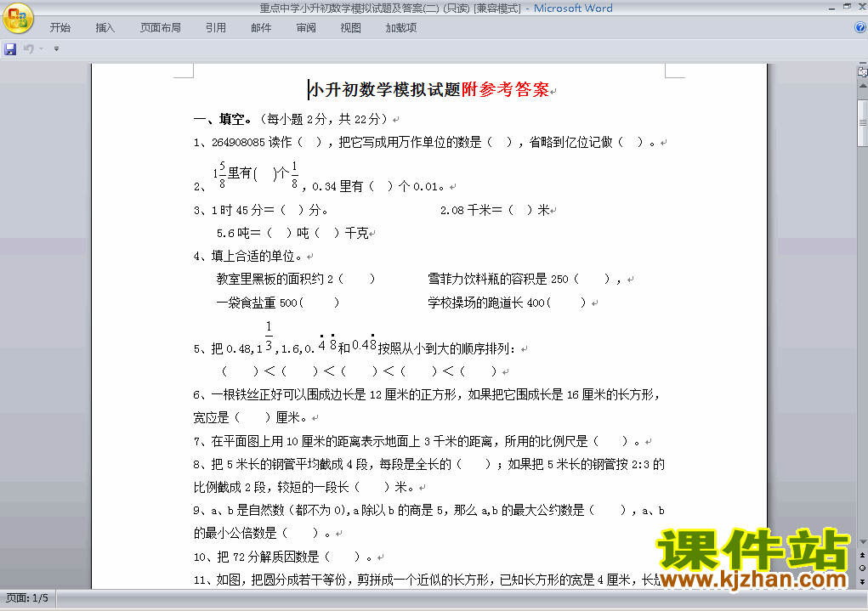Open the 审阅 ribbon tab

coord(306,28)
